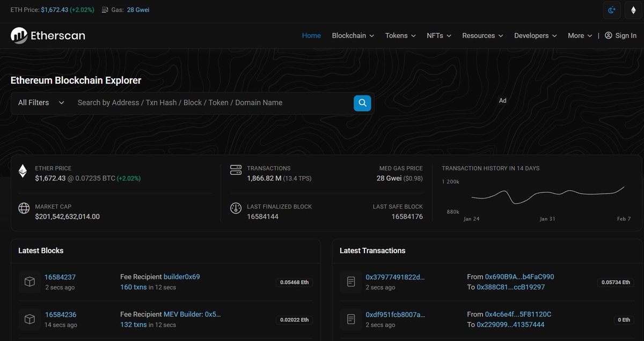View 160 txns link
The image size is (644, 341).
(134, 287)
